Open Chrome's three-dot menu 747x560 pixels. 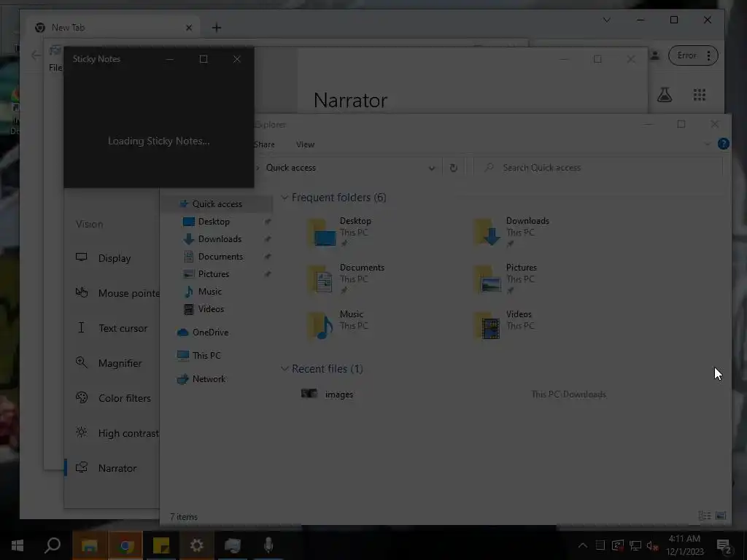coord(709,55)
